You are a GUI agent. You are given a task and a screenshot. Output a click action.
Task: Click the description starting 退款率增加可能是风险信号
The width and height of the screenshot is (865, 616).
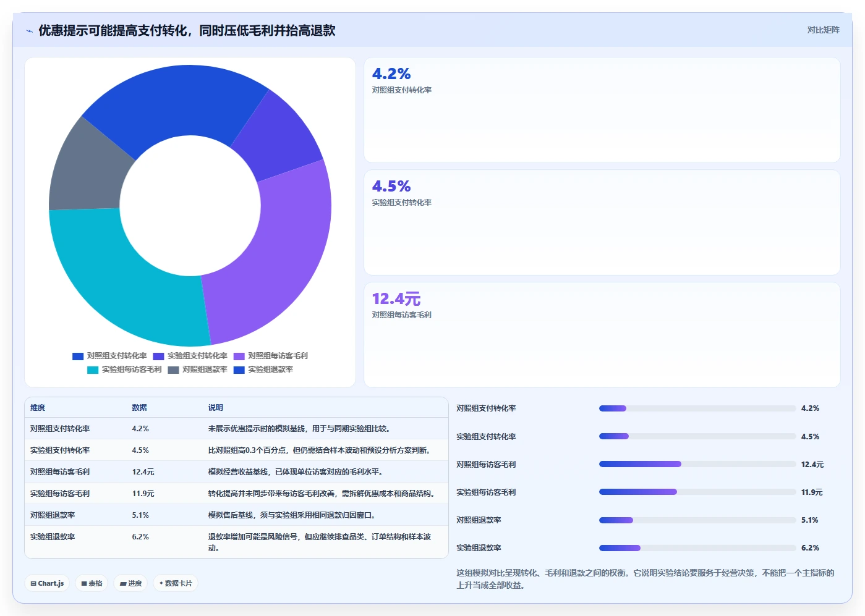tap(320, 542)
